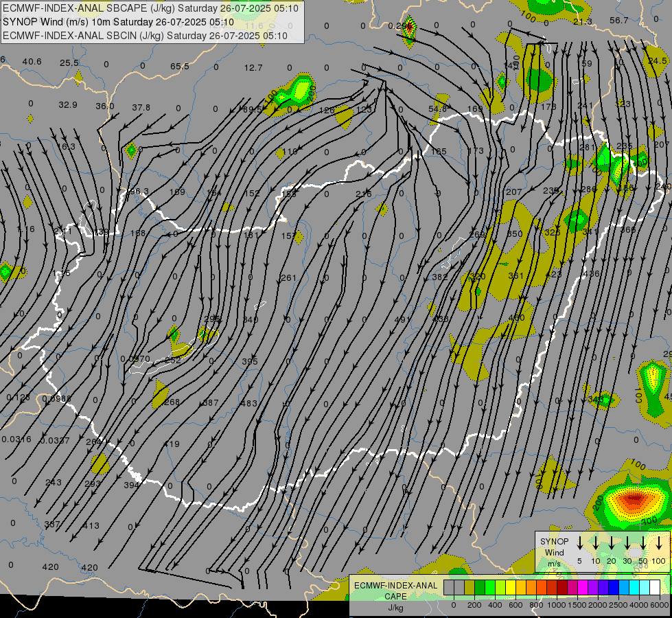Screen dimensions: 672x618
Task: Pick the white swatch in CAPE legend
Action: pos(654,588)
